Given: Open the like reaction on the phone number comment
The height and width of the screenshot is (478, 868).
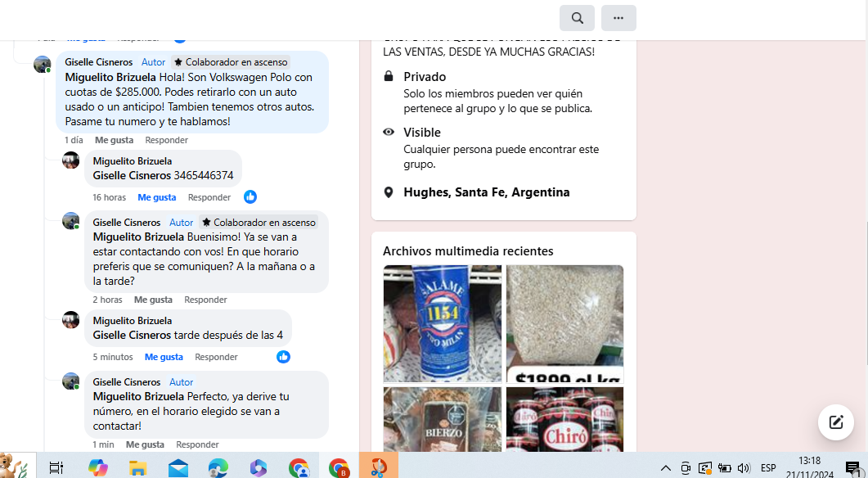Looking at the screenshot, I should click(x=250, y=197).
